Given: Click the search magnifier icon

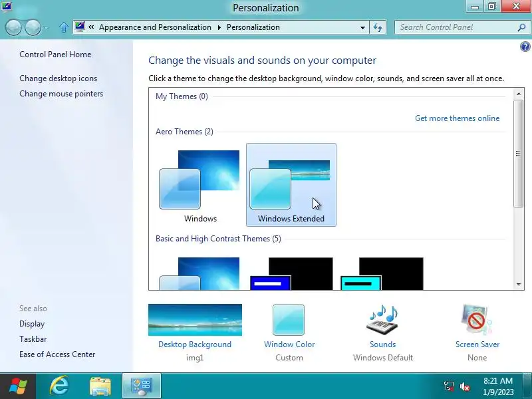Looking at the screenshot, I should tap(521, 27).
